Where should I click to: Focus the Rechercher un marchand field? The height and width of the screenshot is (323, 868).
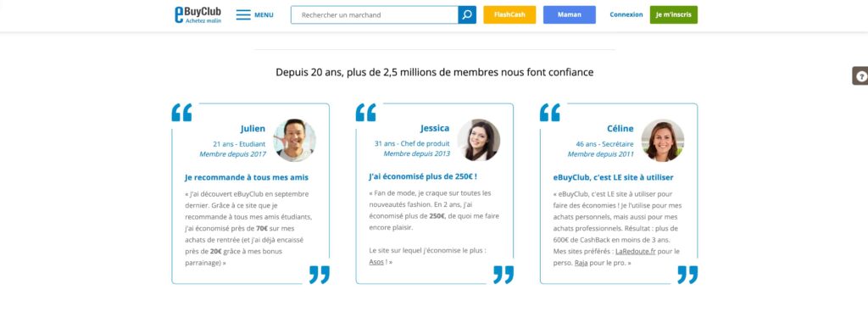coord(375,15)
